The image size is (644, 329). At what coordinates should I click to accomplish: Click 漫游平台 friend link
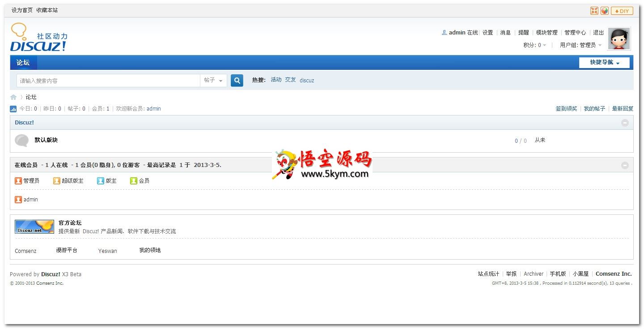coord(67,250)
